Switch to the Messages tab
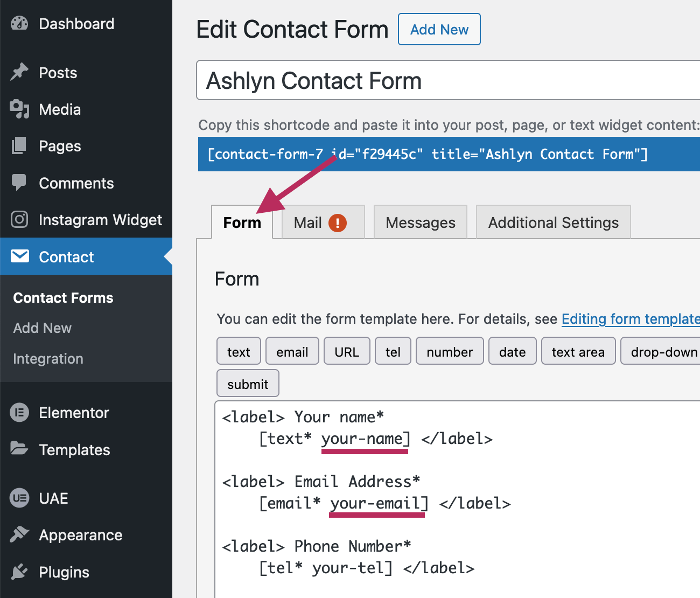 (420, 222)
